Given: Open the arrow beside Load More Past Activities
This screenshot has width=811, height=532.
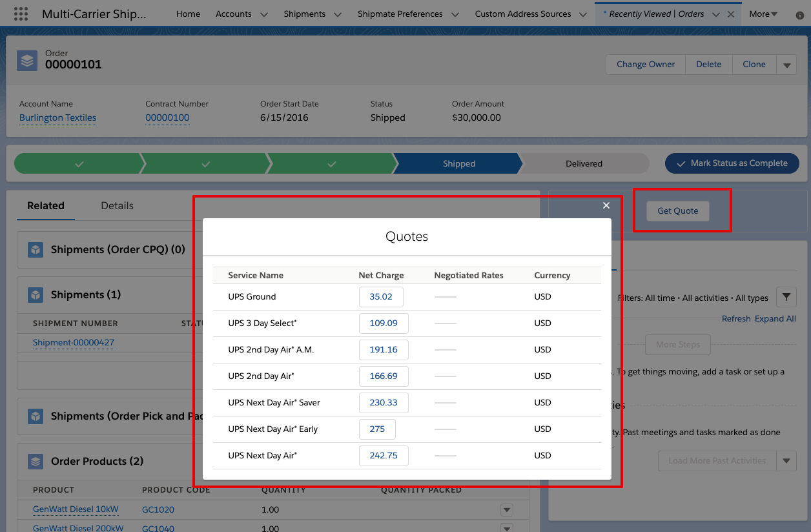Looking at the screenshot, I should 786,461.
